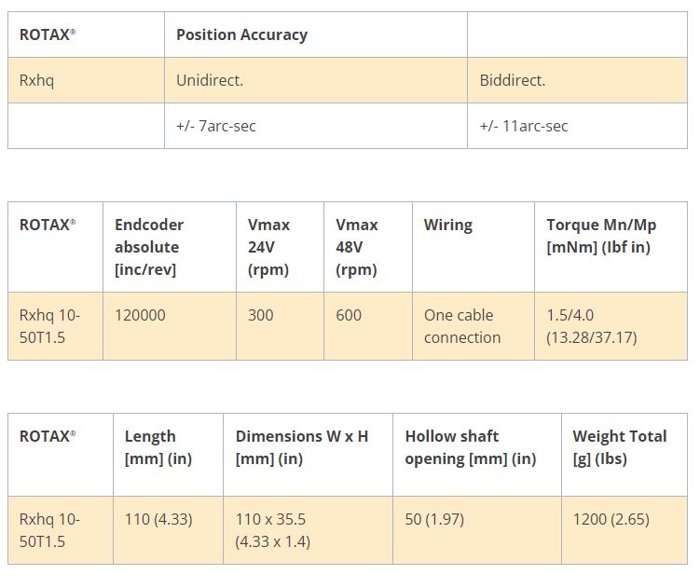Screen dimensions: 700x588
Task: Select the +/- 7arc-sec value
Action: [215, 126]
